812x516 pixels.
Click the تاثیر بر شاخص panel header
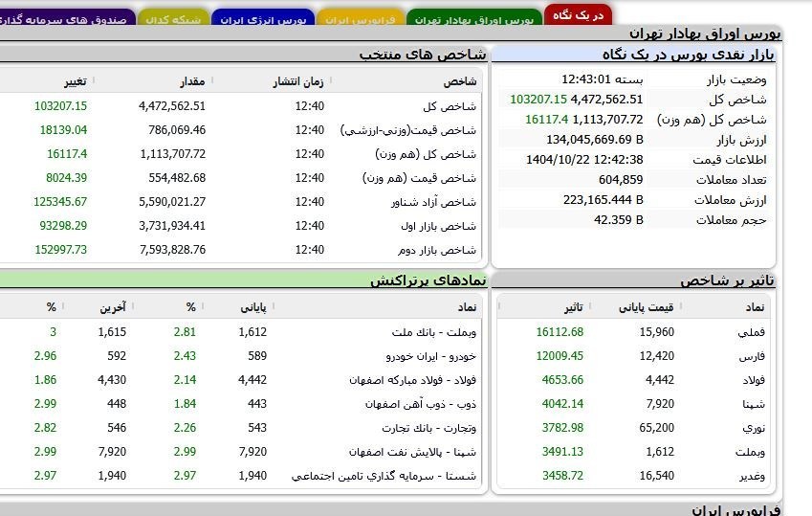727,281
